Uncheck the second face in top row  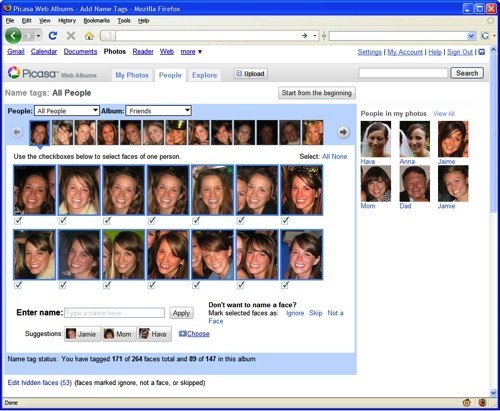62,221
